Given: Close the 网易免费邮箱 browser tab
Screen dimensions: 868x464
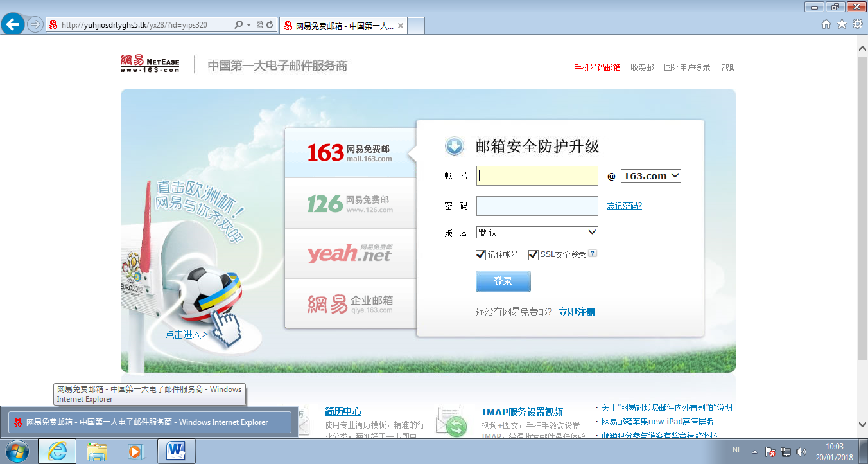Looking at the screenshot, I should (401, 26).
